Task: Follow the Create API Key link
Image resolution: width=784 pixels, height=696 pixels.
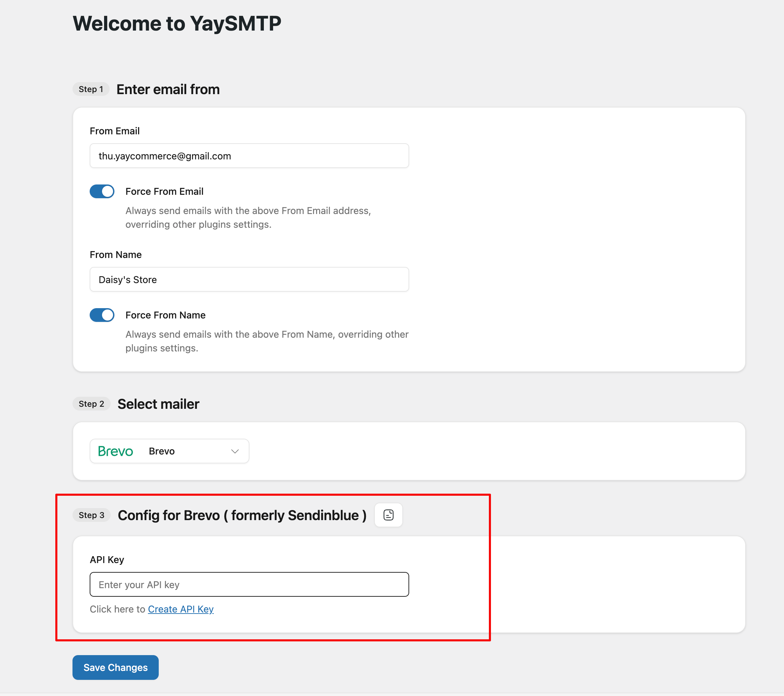Action: (x=181, y=609)
